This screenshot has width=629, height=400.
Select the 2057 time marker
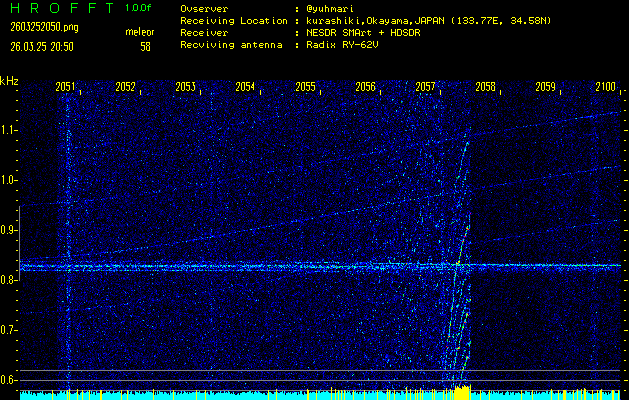[x=426, y=88]
